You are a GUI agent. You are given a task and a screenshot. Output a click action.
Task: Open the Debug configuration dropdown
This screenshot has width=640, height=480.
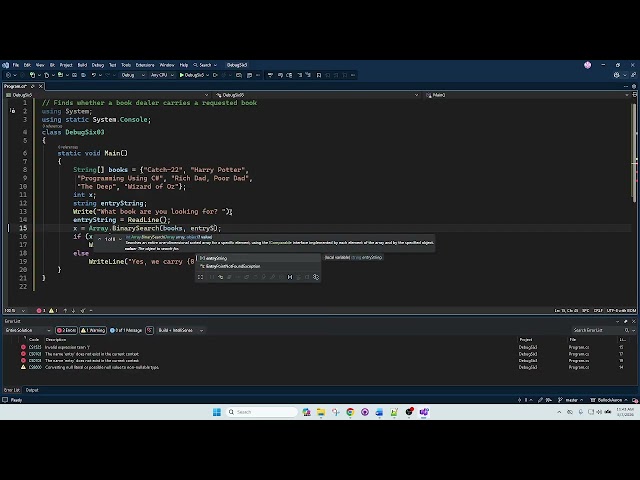tap(133, 75)
